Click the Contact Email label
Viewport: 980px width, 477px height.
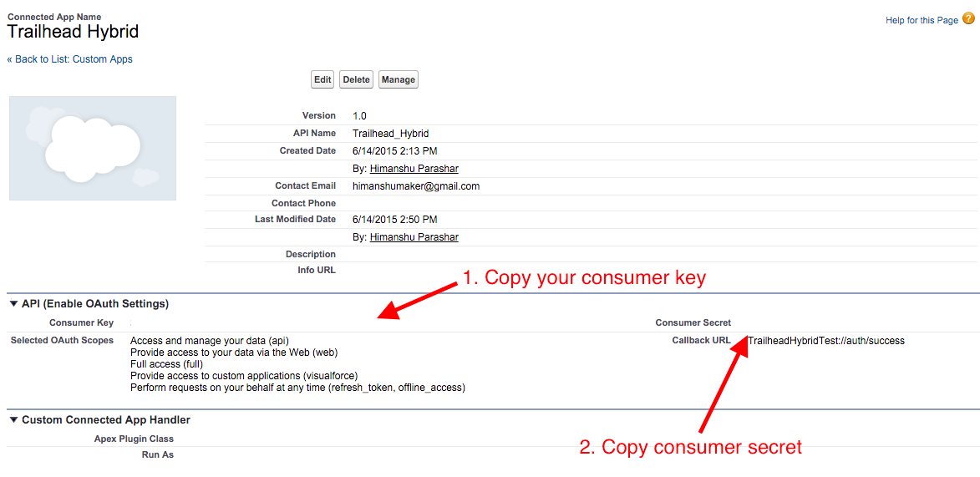click(305, 185)
